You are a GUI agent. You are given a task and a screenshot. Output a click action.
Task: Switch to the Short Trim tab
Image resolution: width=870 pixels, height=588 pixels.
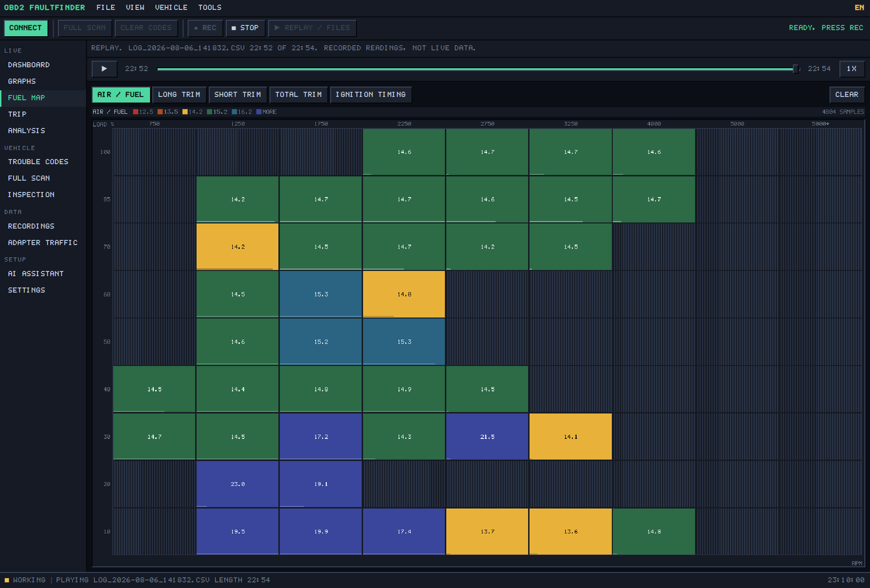click(x=237, y=95)
